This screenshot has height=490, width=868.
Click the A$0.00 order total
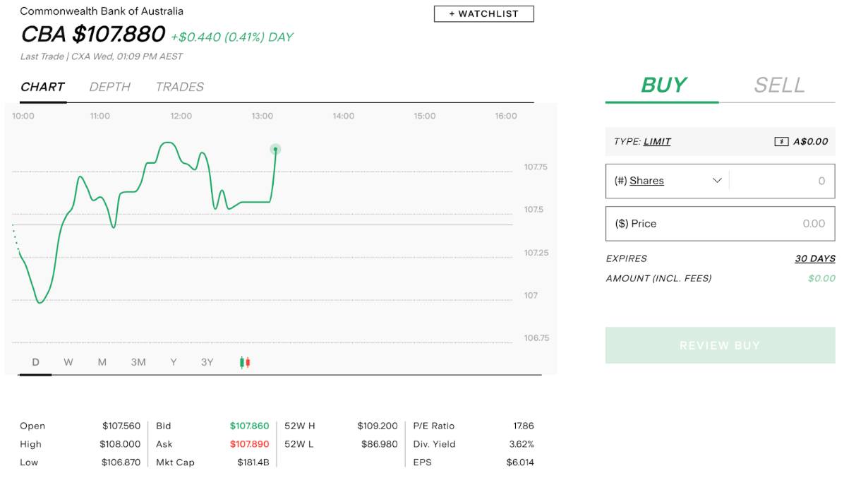(811, 142)
